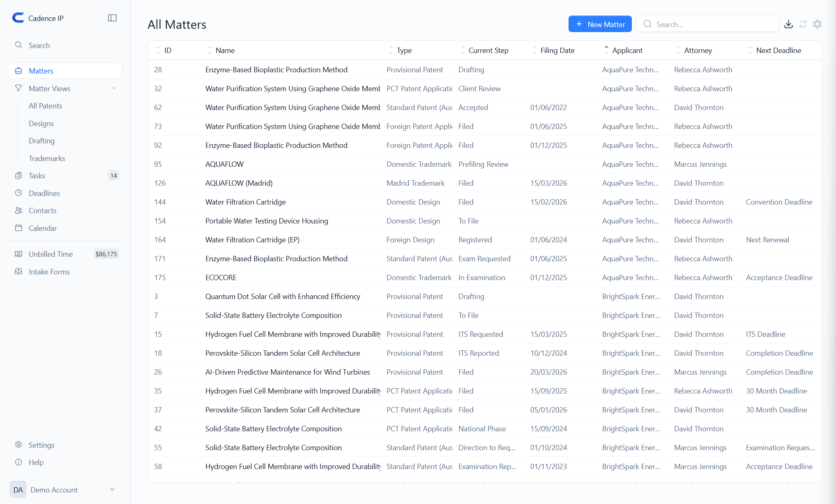This screenshot has height=504, width=836.
Task: Click the Matter Views funnel icon
Action: [18, 88]
